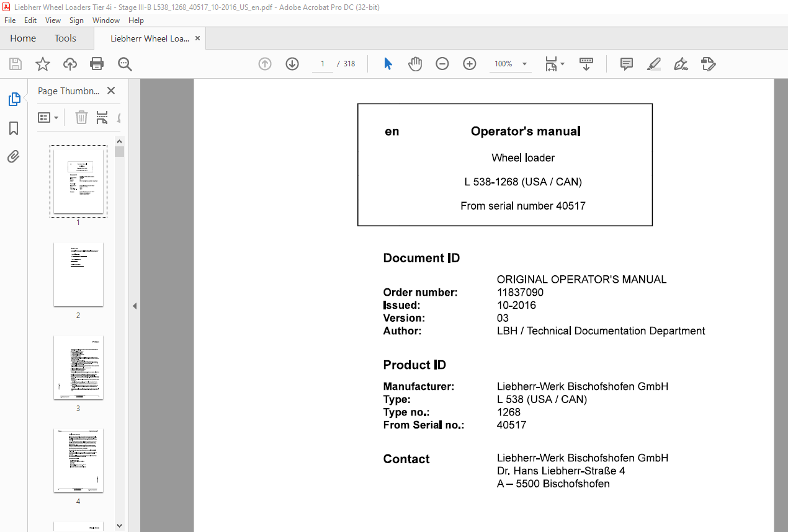
Task: Click the 'Wheel loader' subtitle
Action: click(523, 157)
